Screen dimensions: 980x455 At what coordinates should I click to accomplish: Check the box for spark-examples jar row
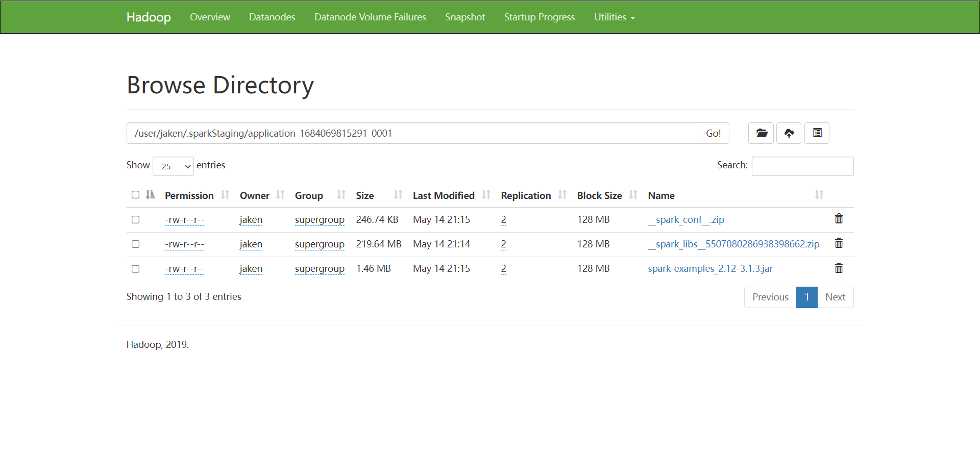coord(135,269)
